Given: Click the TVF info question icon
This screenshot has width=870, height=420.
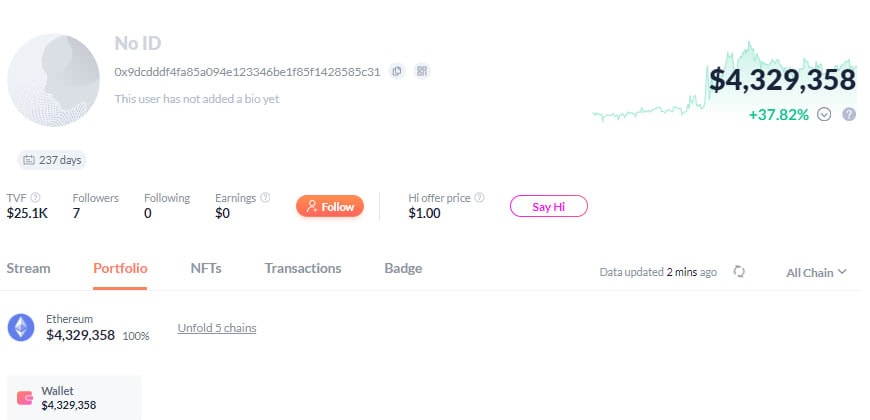Looking at the screenshot, I should pos(36,197).
